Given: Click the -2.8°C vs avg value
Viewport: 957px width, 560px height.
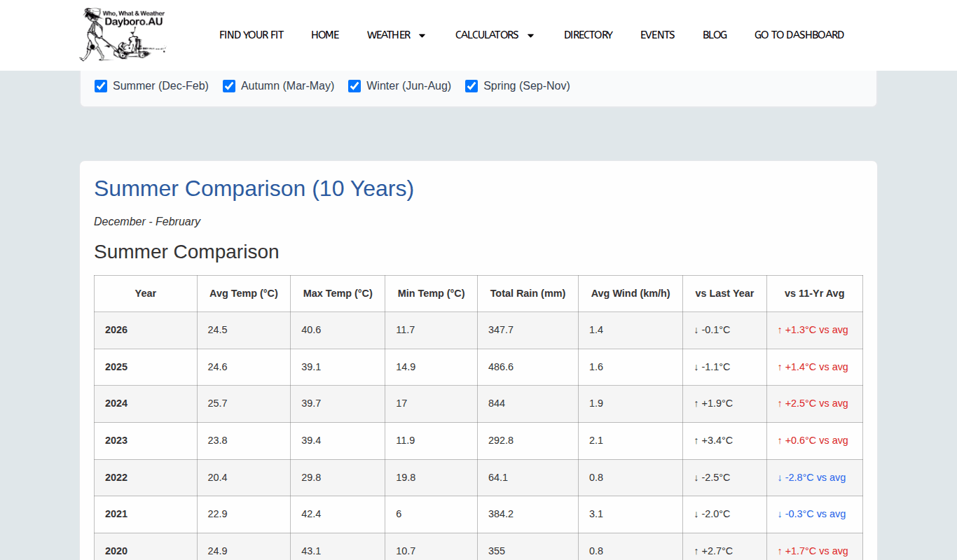Looking at the screenshot, I should click(x=811, y=478).
